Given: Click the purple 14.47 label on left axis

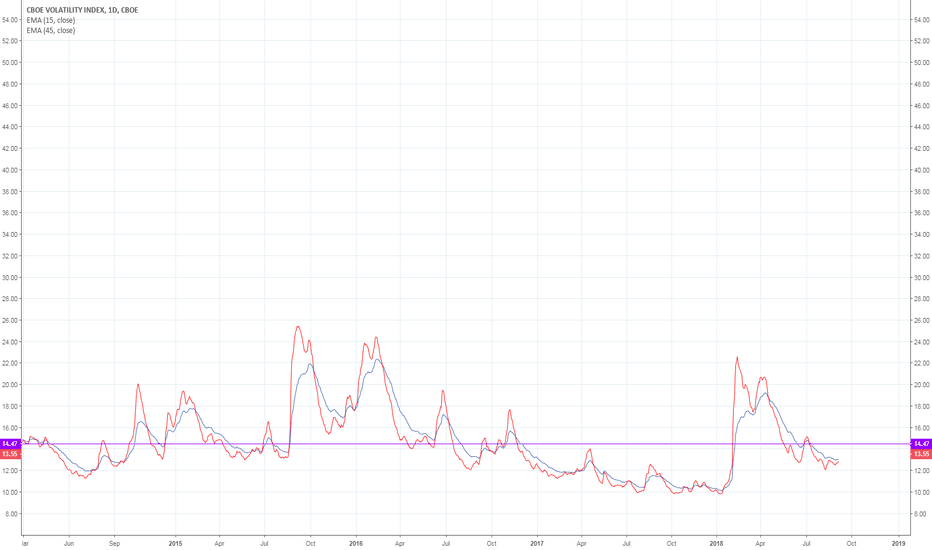Looking at the screenshot, I should click(x=10, y=444).
